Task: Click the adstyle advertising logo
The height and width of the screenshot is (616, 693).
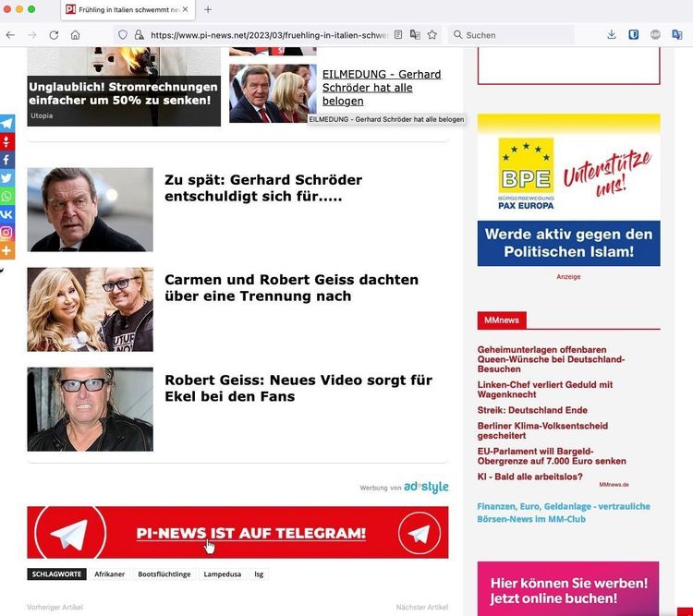Action: pos(426,487)
